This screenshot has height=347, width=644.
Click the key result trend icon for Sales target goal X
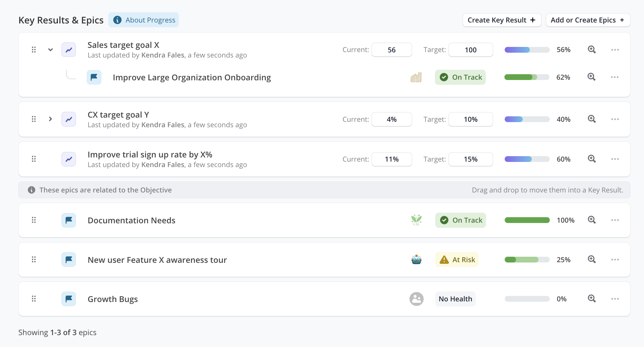pyautogui.click(x=69, y=49)
